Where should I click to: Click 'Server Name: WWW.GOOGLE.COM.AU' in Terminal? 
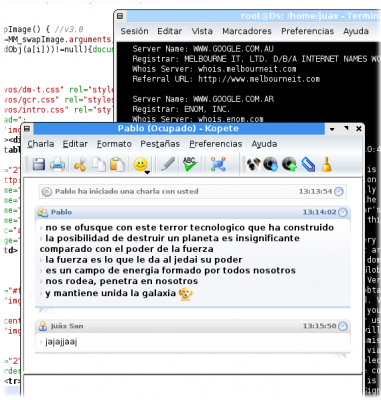(203, 49)
